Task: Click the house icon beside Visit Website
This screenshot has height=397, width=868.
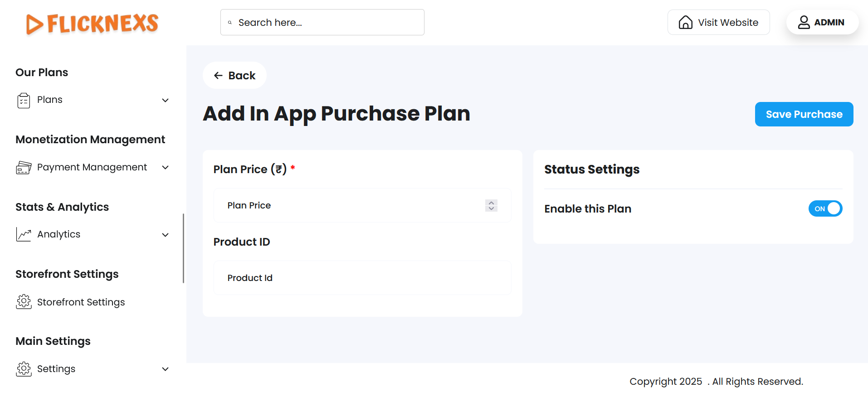Action: click(685, 22)
